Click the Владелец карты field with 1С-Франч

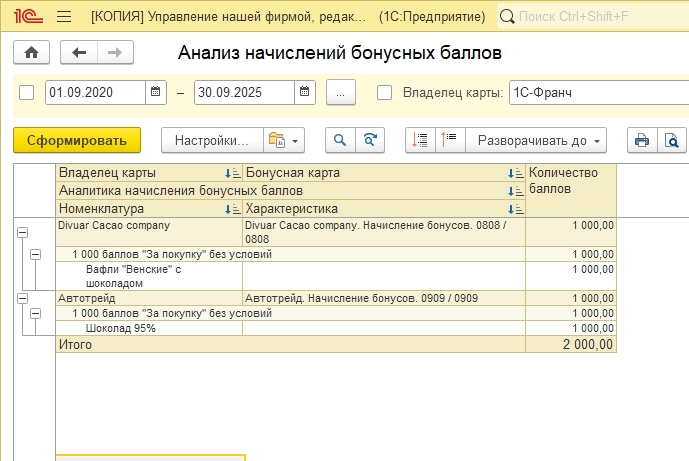[x=599, y=93]
